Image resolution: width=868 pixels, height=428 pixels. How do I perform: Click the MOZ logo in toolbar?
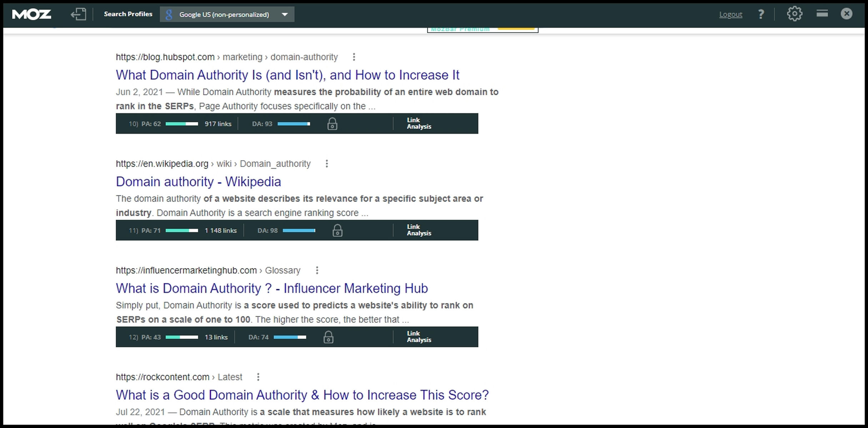pos(31,14)
